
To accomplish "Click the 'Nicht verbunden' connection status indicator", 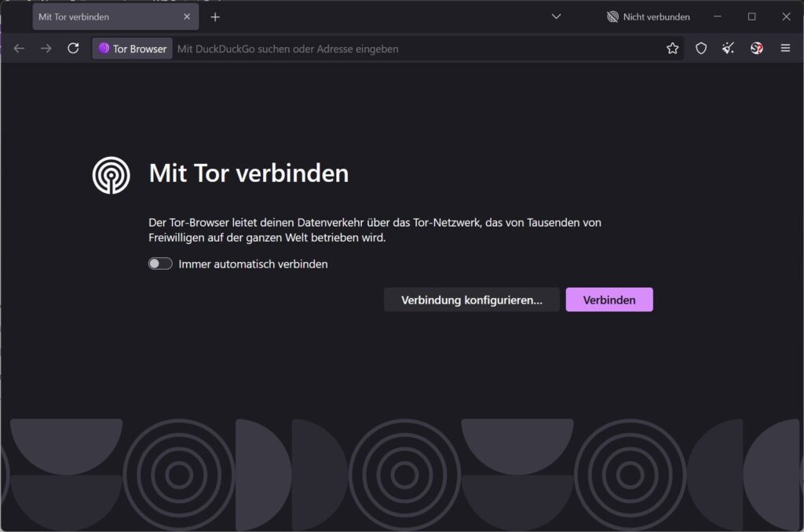I will 648,17.
